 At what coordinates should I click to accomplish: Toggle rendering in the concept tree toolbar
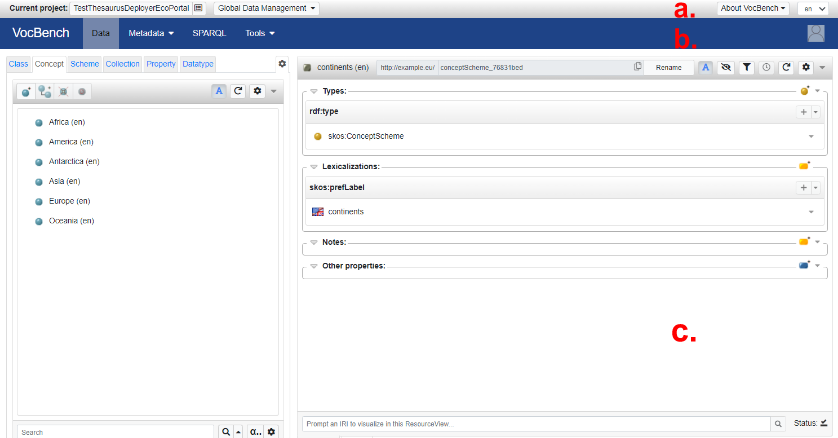pyautogui.click(x=219, y=91)
